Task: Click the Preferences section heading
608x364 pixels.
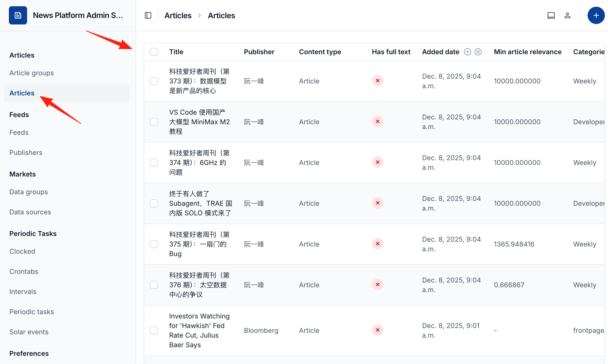Action: point(29,353)
